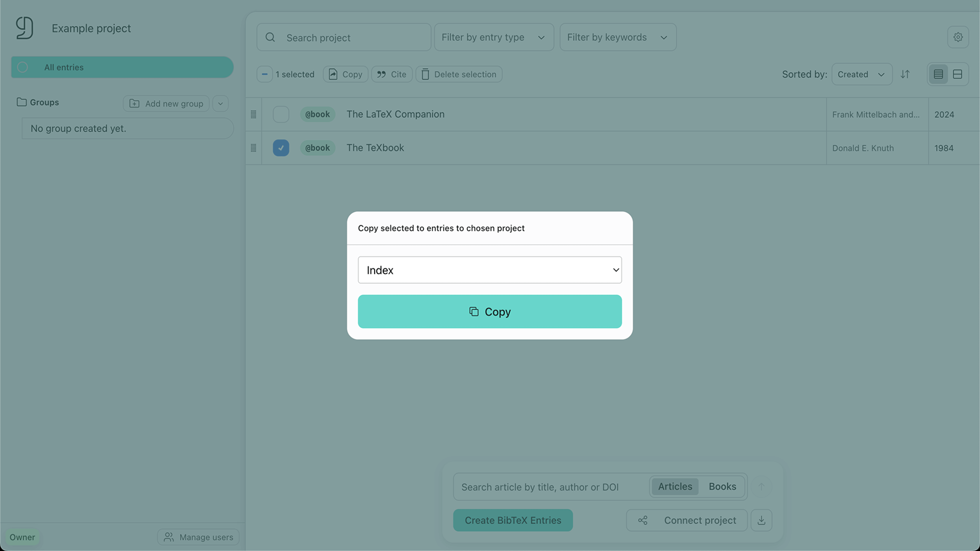The image size is (980, 551).
Task: Click the settings gear icon
Action: coord(958,37)
